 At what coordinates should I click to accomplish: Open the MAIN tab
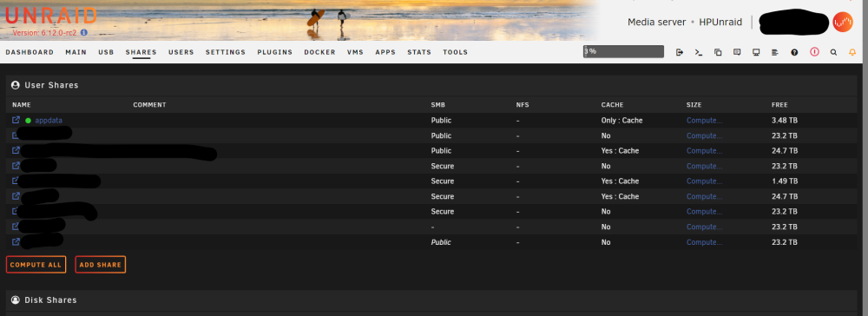[x=76, y=52]
